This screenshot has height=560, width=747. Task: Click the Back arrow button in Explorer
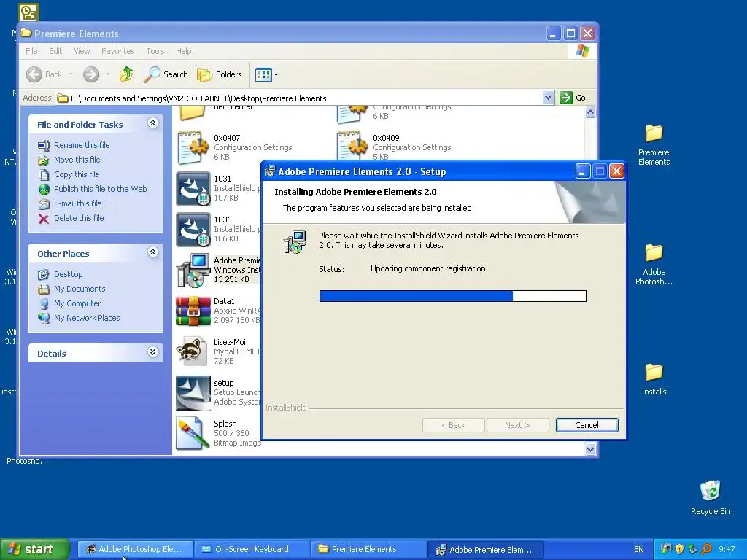34,74
